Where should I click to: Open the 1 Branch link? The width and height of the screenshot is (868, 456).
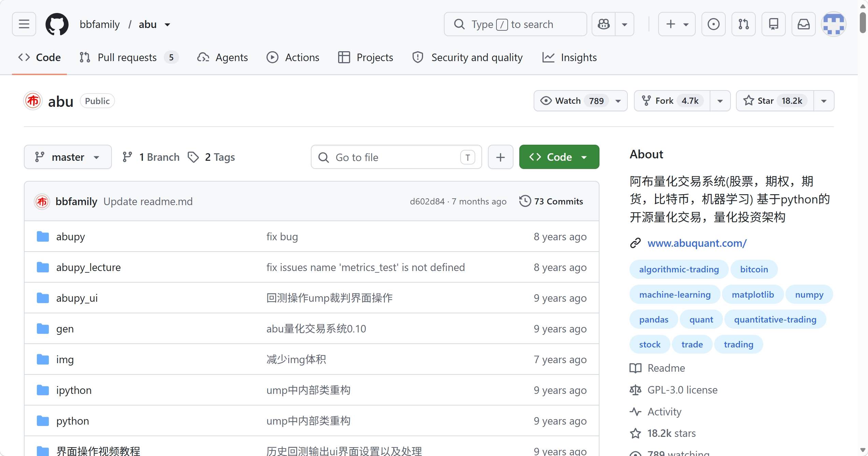(151, 157)
